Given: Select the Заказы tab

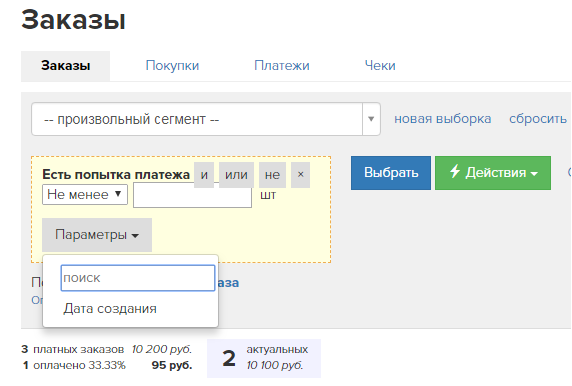Looking at the screenshot, I should tap(66, 66).
